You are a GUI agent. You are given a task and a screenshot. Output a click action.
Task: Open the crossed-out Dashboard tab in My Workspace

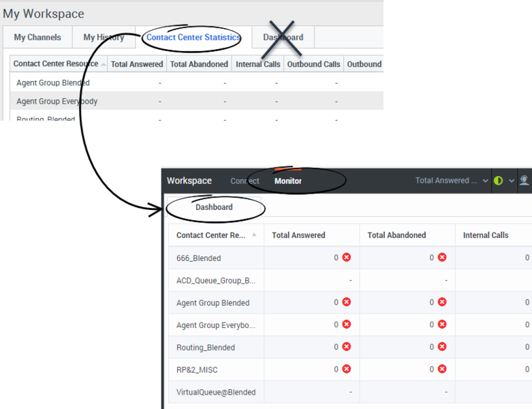click(x=283, y=37)
